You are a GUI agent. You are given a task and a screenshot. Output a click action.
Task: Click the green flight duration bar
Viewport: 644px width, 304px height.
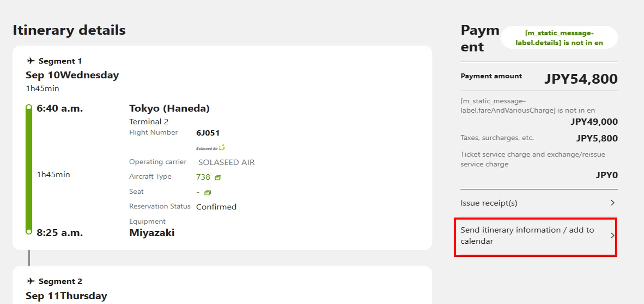(x=29, y=169)
